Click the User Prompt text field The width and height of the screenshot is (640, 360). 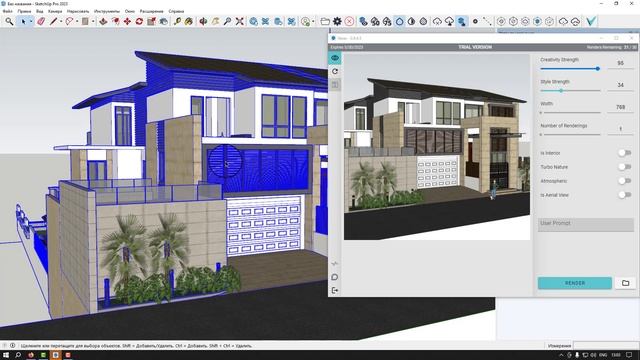(x=586, y=224)
